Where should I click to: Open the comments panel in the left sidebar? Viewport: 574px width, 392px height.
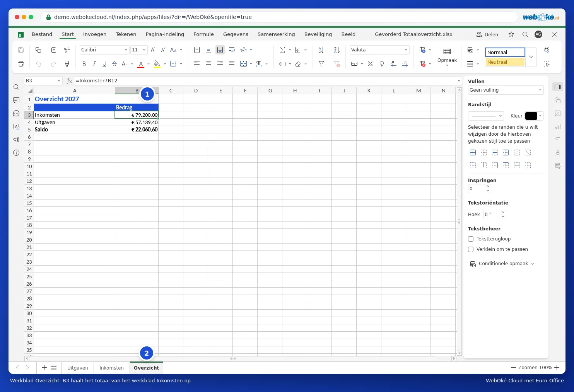pyautogui.click(x=16, y=100)
